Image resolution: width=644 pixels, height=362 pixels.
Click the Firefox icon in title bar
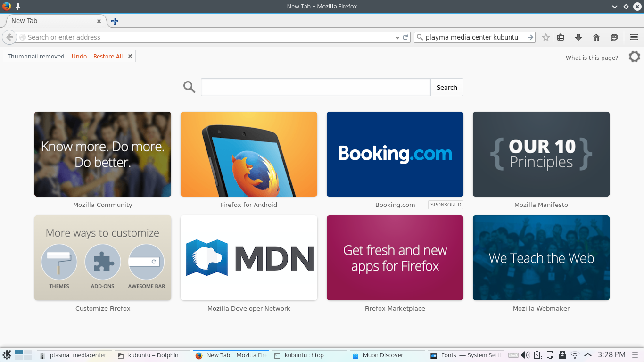7,7
